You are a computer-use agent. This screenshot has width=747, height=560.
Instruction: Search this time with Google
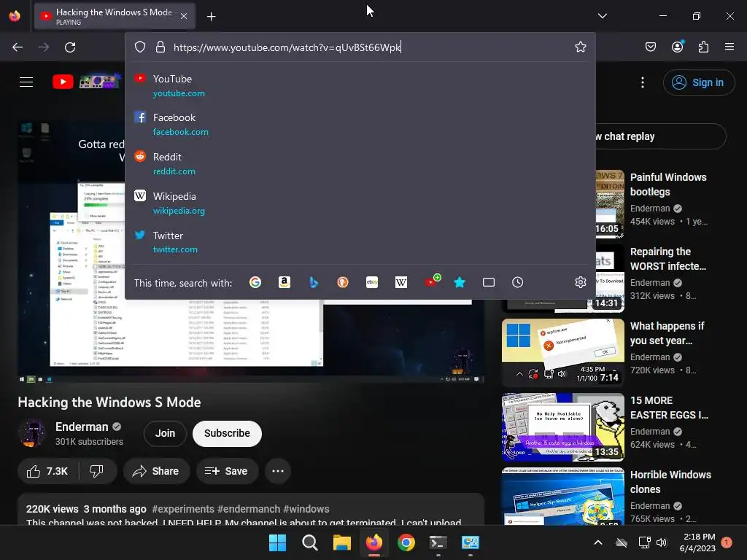(x=255, y=282)
